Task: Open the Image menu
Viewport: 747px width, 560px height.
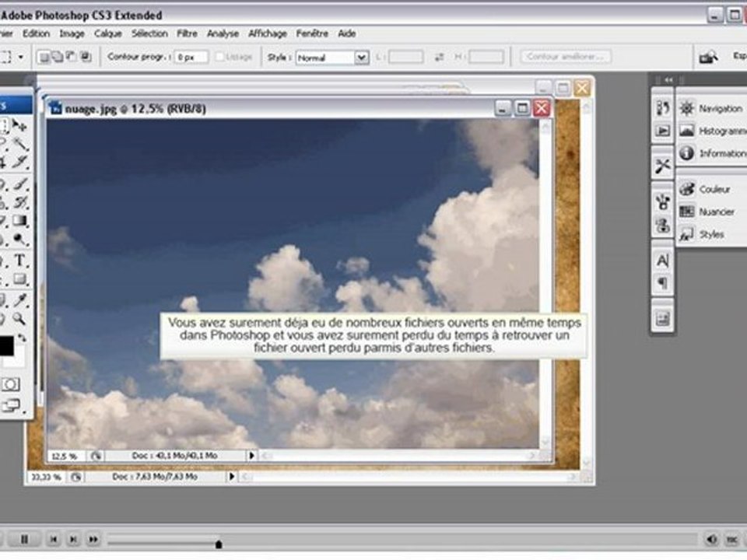Action: point(72,33)
